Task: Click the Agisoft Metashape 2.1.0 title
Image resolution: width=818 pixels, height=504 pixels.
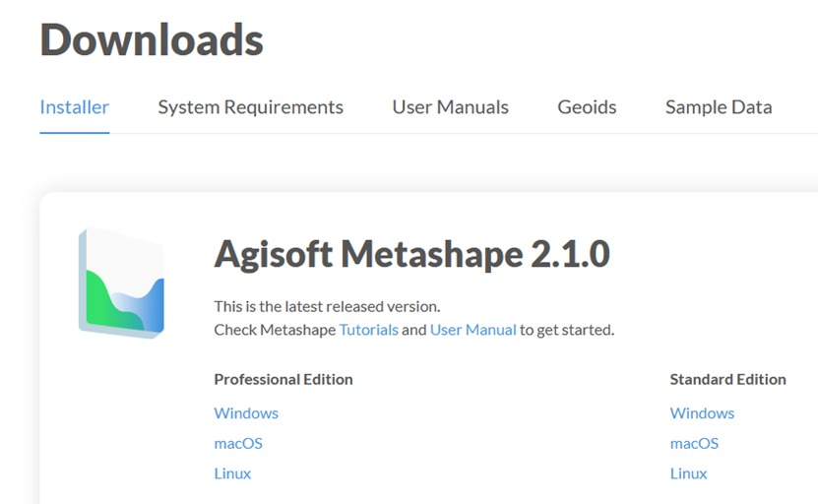Action: click(412, 254)
